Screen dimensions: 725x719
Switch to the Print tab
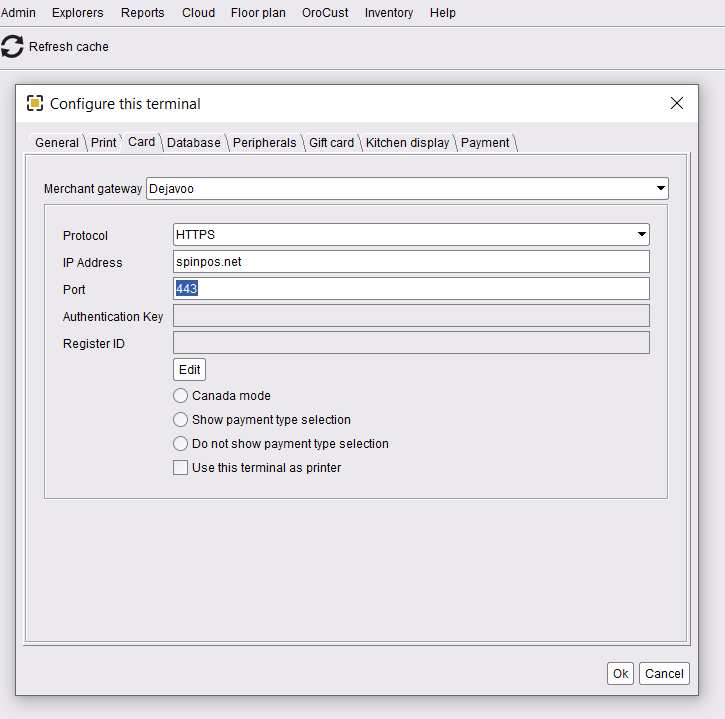104,143
